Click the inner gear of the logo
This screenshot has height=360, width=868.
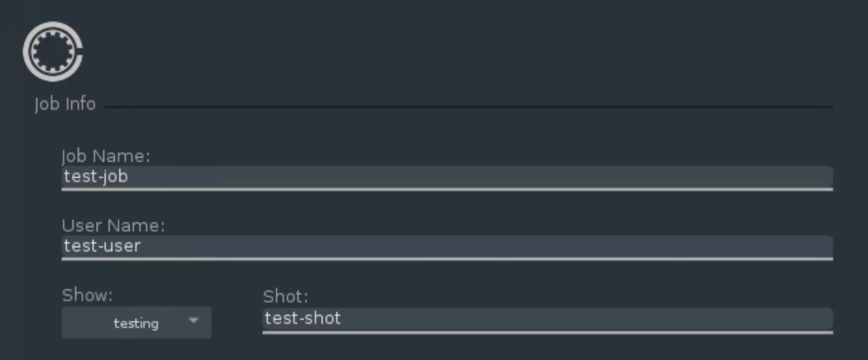50,52
